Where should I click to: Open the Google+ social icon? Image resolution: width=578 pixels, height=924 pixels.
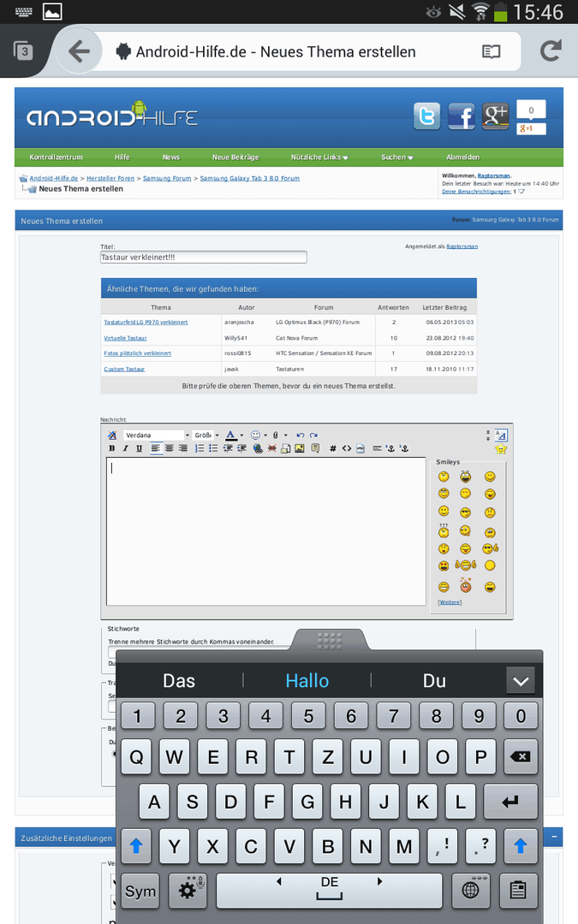(496, 116)
